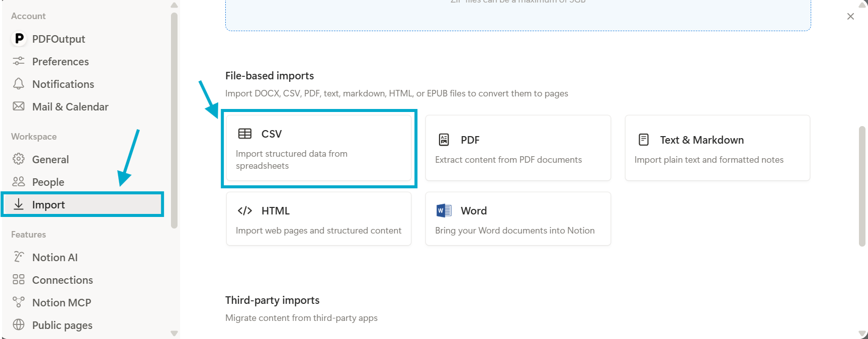Choose the Word import card
Screen dimensions: 868x339
pyautogui.click(x=518, y=219)
